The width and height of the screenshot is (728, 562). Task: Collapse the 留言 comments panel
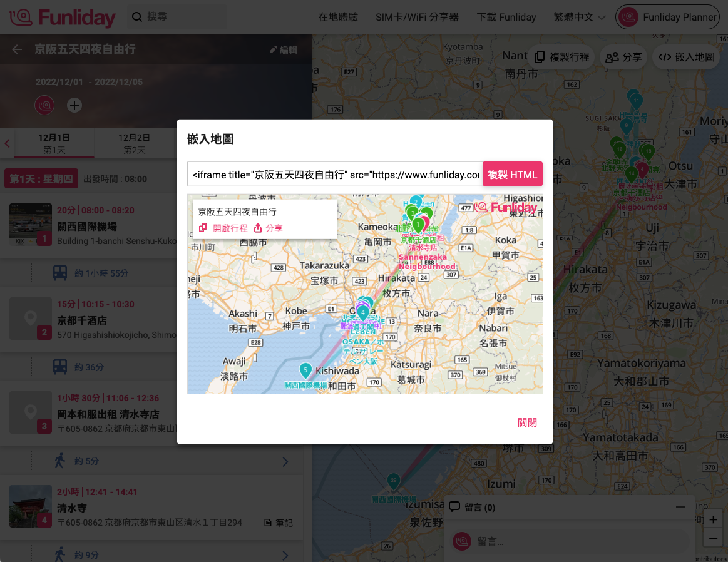point(681,507)
